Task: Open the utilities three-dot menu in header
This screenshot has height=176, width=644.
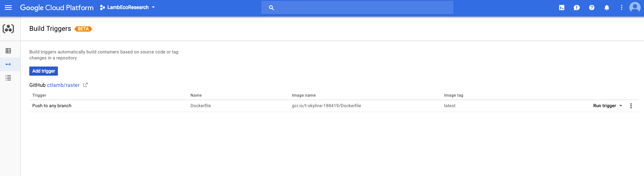Action: [x=621, y=8]
